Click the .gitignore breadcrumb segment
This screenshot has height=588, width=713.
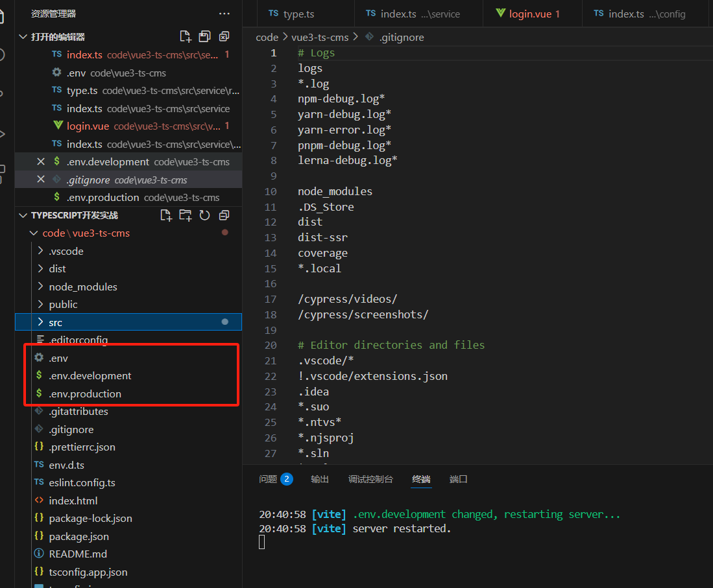[x=402, y=37]
